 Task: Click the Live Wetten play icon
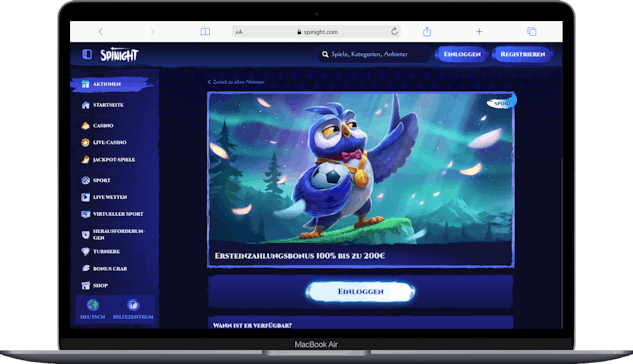point(85,197)
